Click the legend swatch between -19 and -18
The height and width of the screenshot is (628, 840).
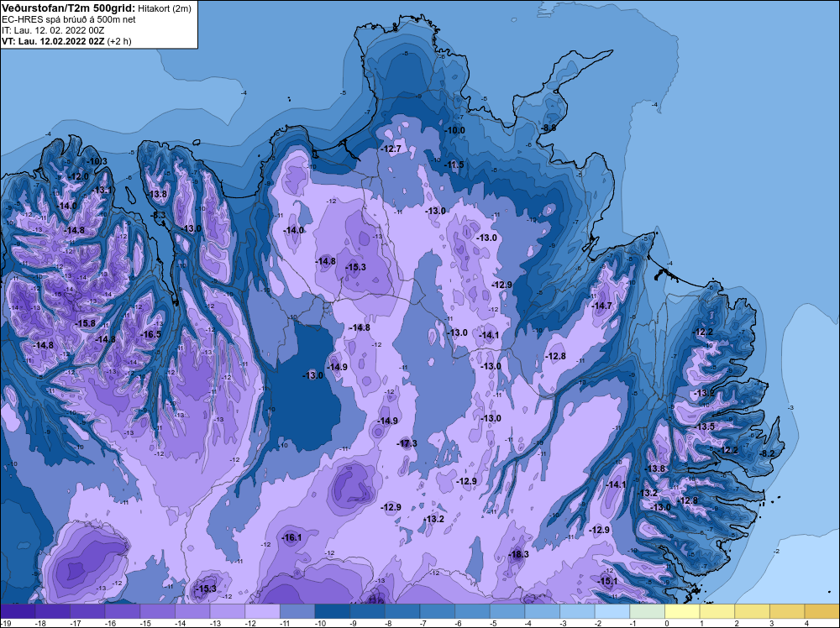(18, 611)
